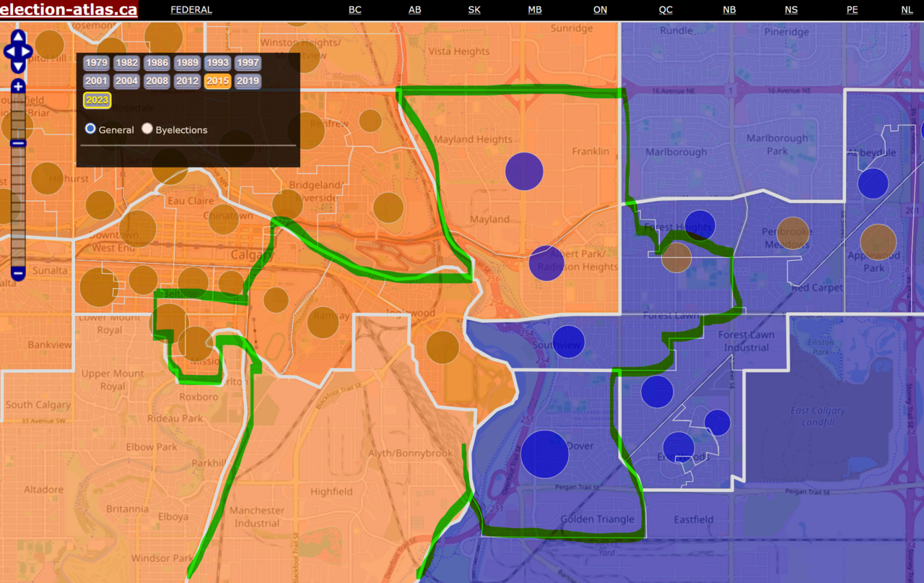Click the large blue circle at Dover
The image size is (924, 583).
545,454
